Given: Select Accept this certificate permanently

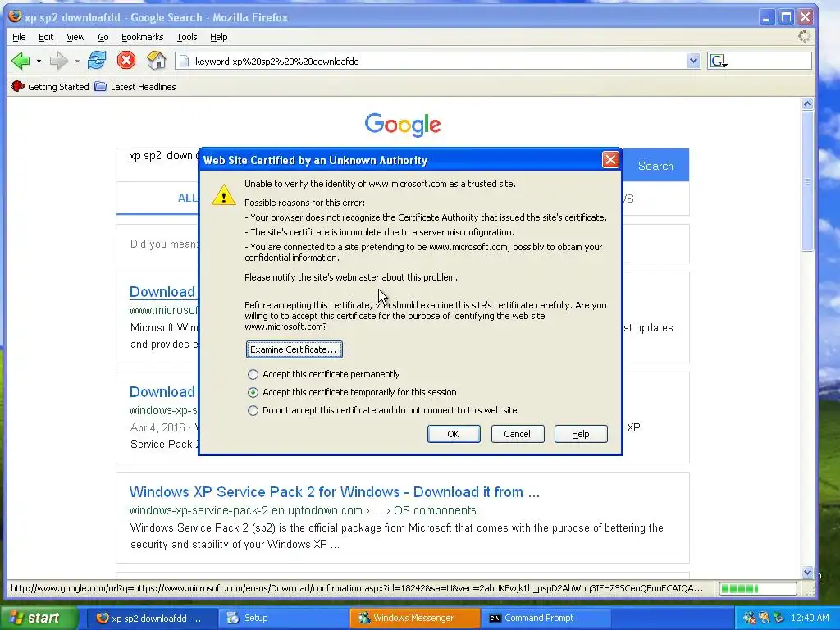Looking at the screenshot, I should coord(253,374).
